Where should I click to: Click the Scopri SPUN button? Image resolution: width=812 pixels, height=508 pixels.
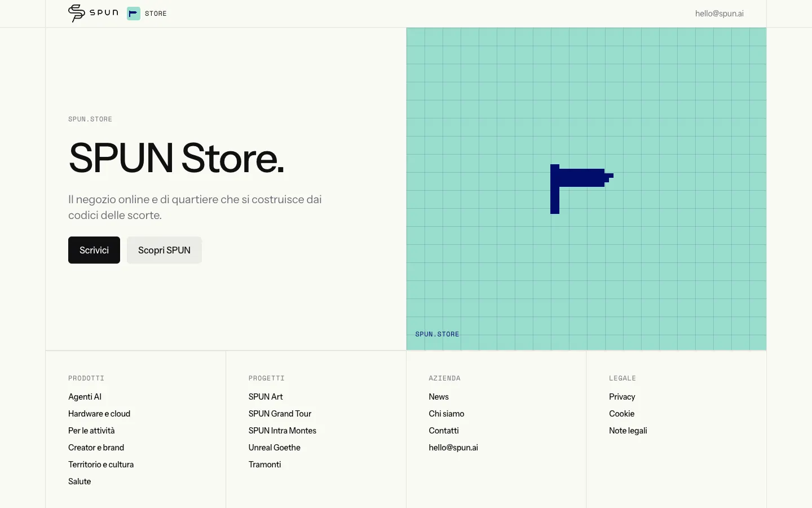[164, 250]
